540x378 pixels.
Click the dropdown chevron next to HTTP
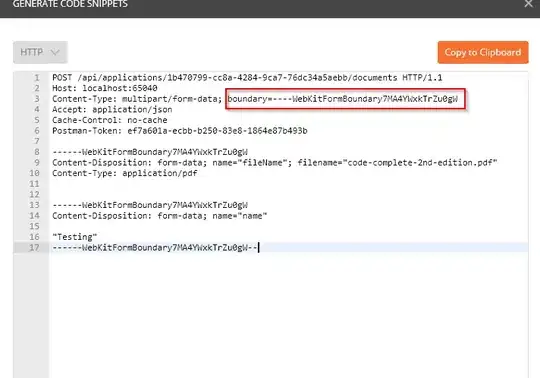(x=55, y=52)
